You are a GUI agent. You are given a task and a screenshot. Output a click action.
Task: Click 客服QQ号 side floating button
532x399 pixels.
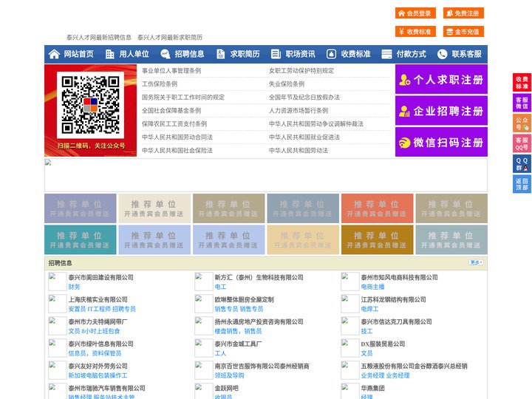point(522,143)
